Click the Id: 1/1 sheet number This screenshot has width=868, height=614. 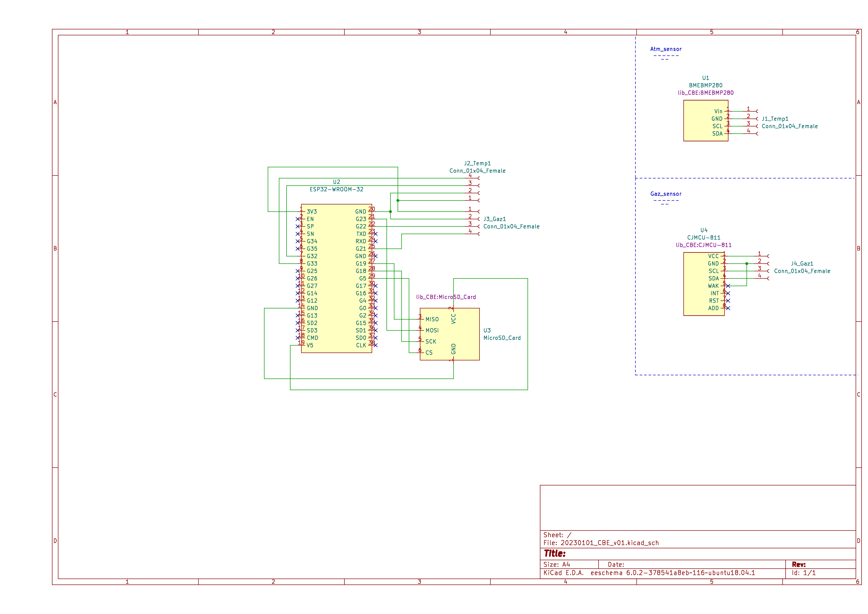click(x=804, y=573)
